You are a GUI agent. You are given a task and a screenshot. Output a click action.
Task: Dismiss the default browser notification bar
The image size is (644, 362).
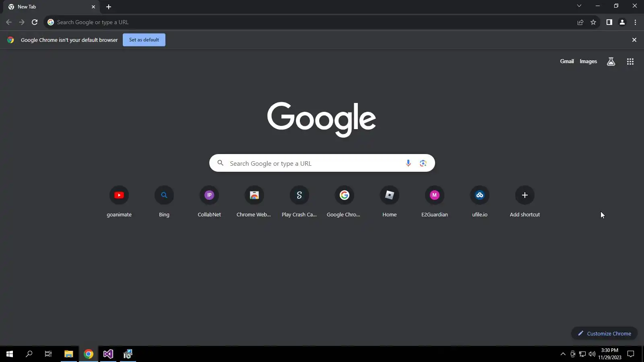point(634,40)
